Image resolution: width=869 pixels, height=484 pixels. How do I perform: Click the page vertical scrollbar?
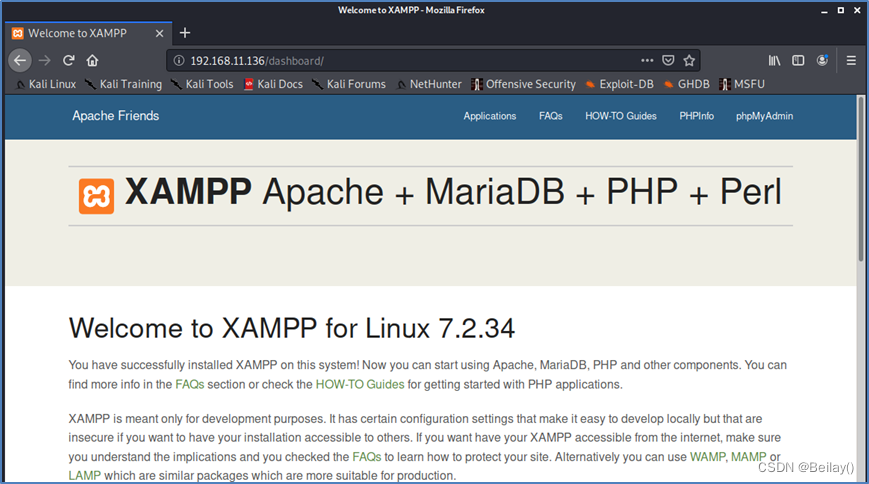pyautogui.click(x=860, y=177)
